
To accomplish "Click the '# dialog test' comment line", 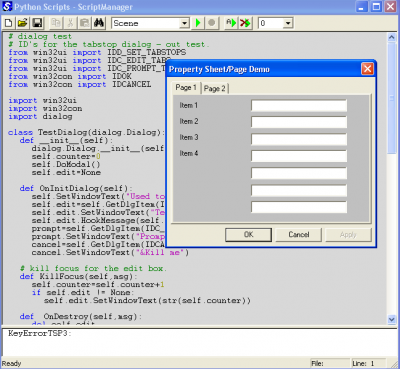I will 40,36.
